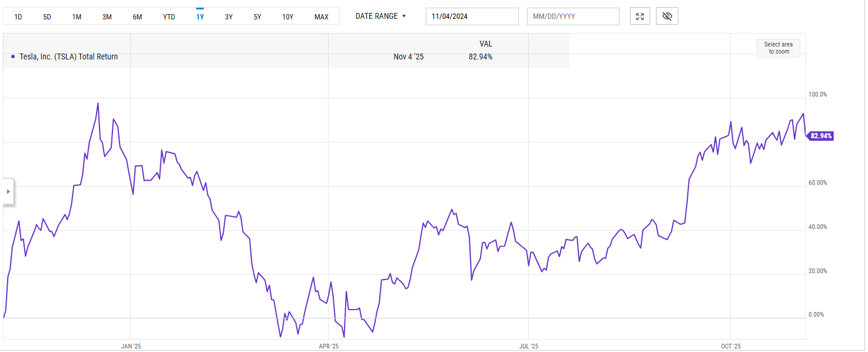Select the 5D time range tab
The width and height of the screenshot is (868, 352).
coord(47,17)
